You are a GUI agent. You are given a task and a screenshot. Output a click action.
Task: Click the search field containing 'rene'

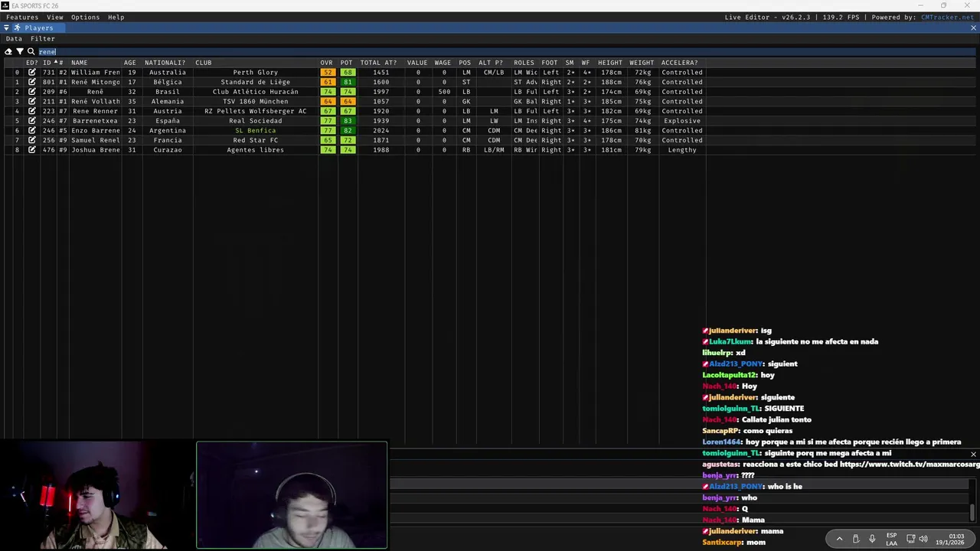click(x=505, y=51)
